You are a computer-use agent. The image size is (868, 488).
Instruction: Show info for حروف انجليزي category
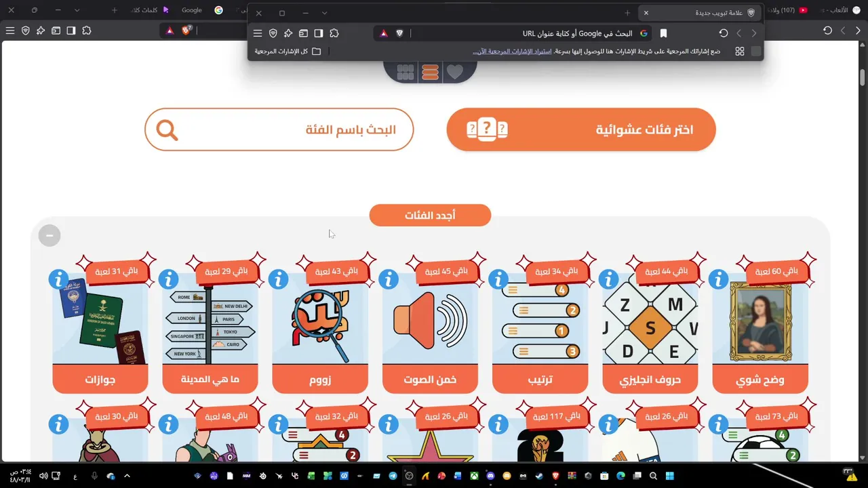608,279
